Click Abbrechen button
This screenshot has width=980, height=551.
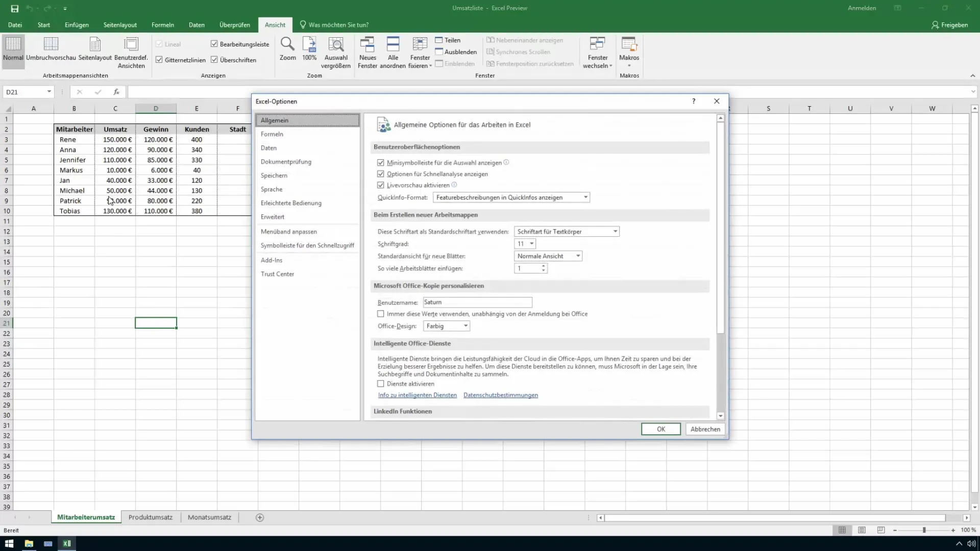coord(705,429)
